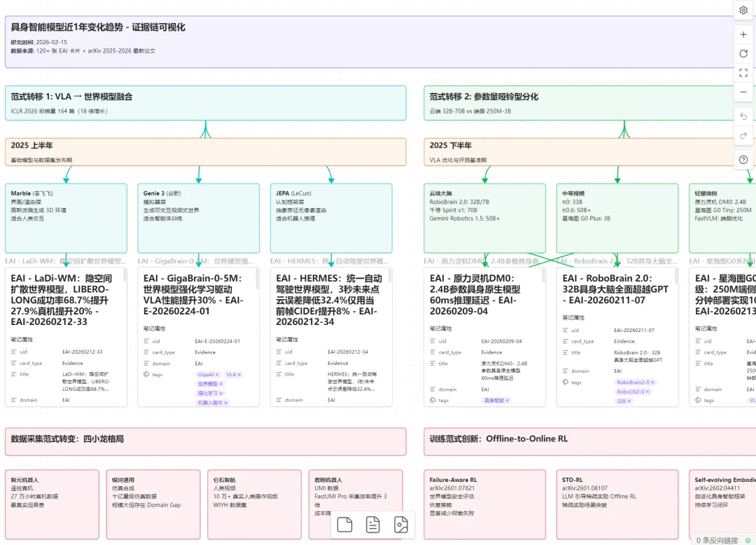Zoom canvas to fit all content
This screenshot has height=545, width=756.
tap(743, 73)
